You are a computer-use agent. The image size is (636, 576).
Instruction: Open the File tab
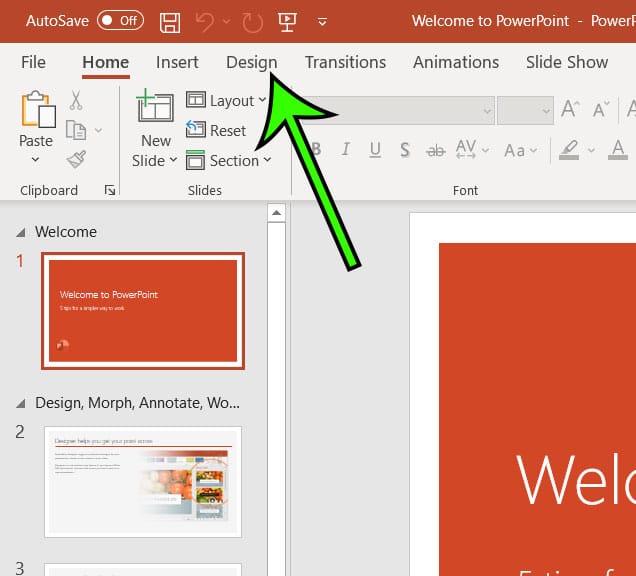click(33, 62)
